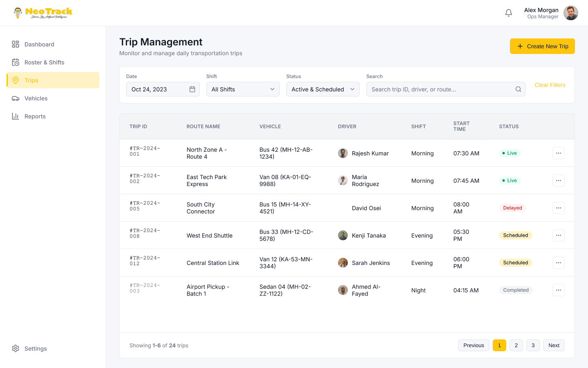The height and width of the screenshot is (368, 588).
Task: Open actions menu for Airport Pickup trip
Action: (x=559, y=290)
